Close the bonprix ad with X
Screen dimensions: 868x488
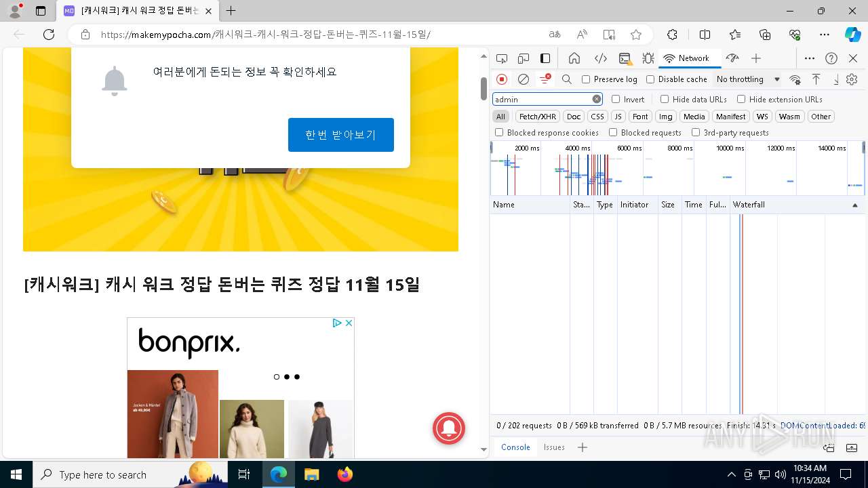coord(349,323)
